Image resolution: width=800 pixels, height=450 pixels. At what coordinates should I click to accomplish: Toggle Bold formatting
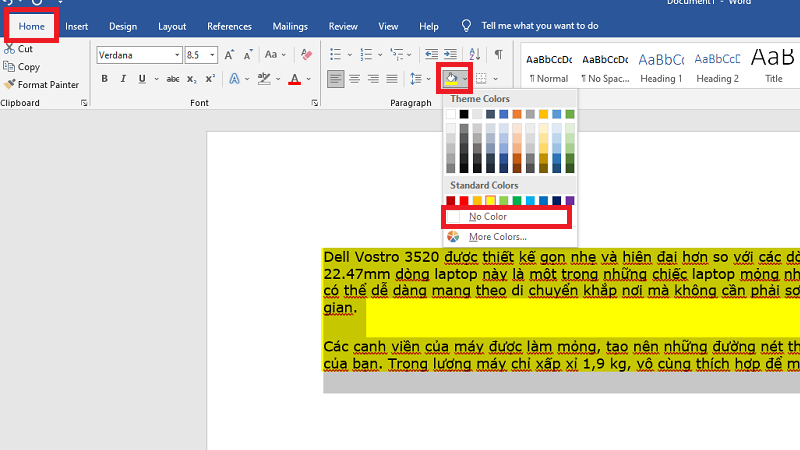(104, 79)
